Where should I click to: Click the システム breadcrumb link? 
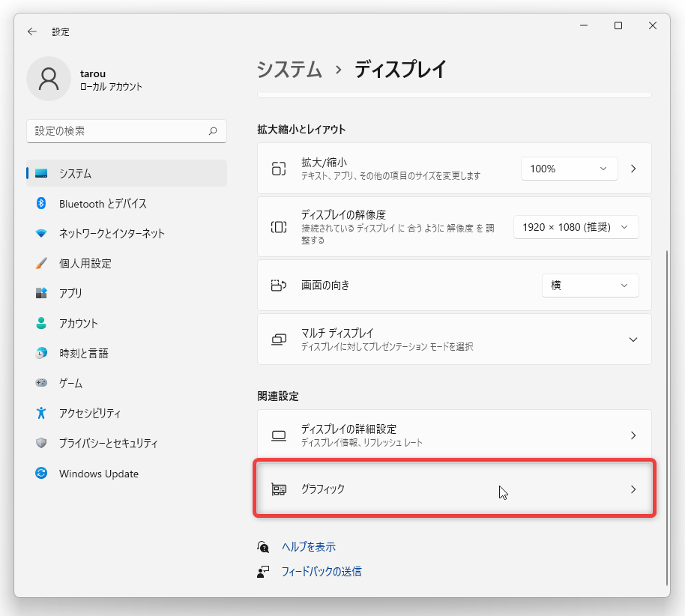pyautogui.click(x=289, y=70)
